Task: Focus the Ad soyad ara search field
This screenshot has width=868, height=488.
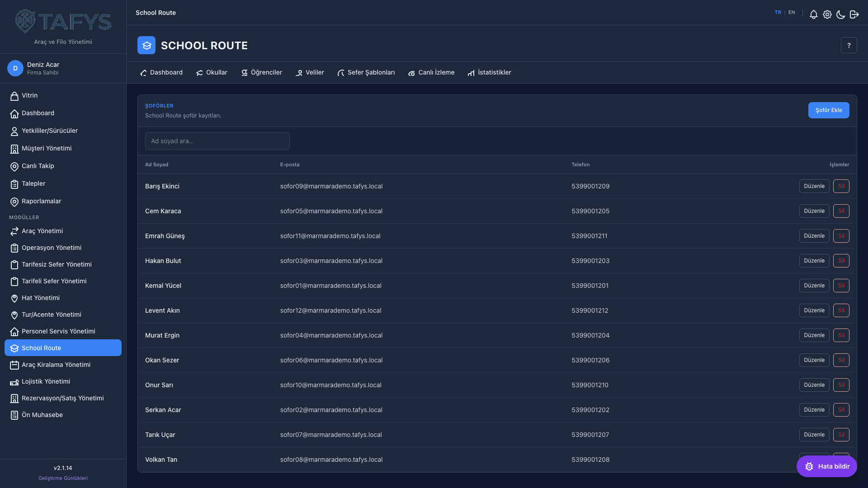Action: coord(217,141)
